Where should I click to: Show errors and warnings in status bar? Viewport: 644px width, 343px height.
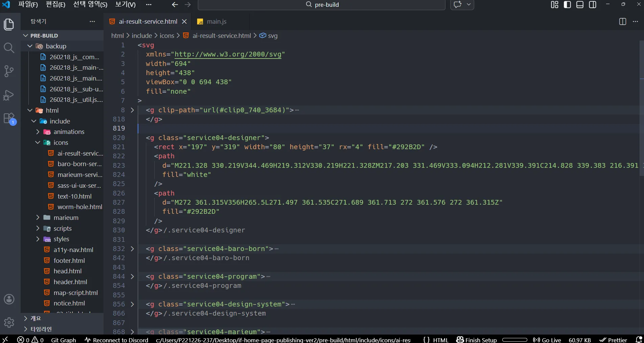click(x=30, y=340)
